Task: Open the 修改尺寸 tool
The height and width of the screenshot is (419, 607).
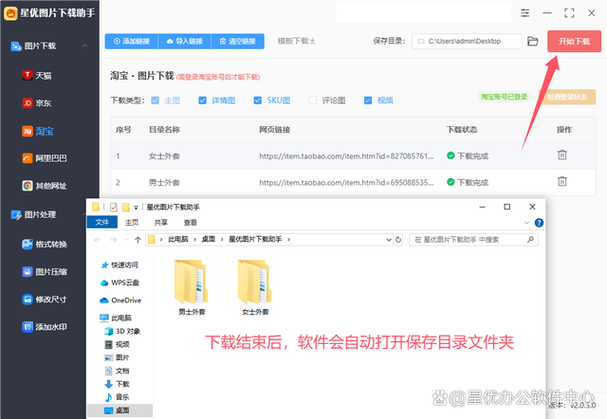Action: click(x=45, y=299)
